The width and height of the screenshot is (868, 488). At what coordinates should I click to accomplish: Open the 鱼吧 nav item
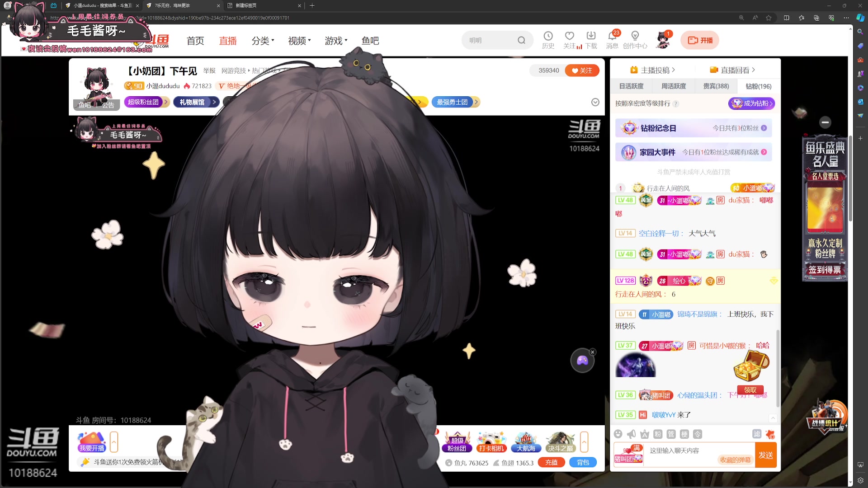click(370, 41)
